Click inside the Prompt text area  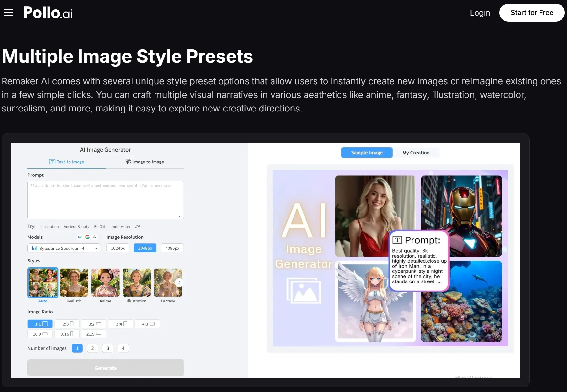pos(105,200)
